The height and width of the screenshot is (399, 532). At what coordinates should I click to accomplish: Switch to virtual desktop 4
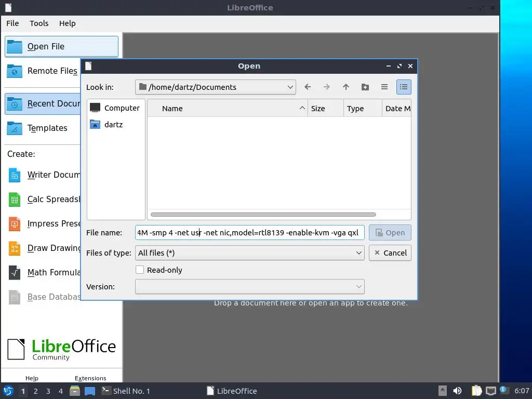pyautogui.click(x=61, y=391)
